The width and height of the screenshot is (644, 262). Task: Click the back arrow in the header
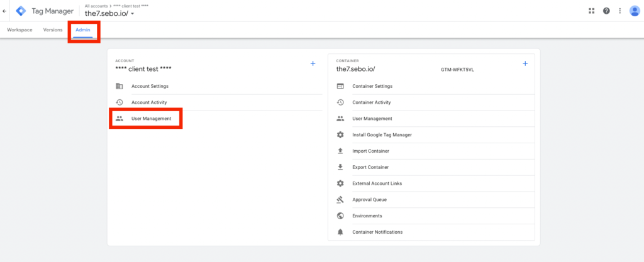pos(4,11)
